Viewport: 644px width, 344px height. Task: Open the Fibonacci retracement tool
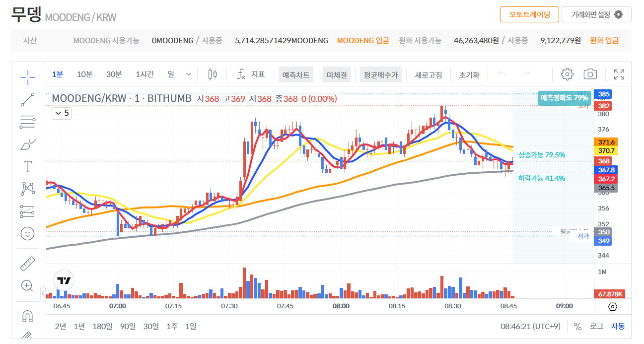pyautogui.click(x=28, y=121)
